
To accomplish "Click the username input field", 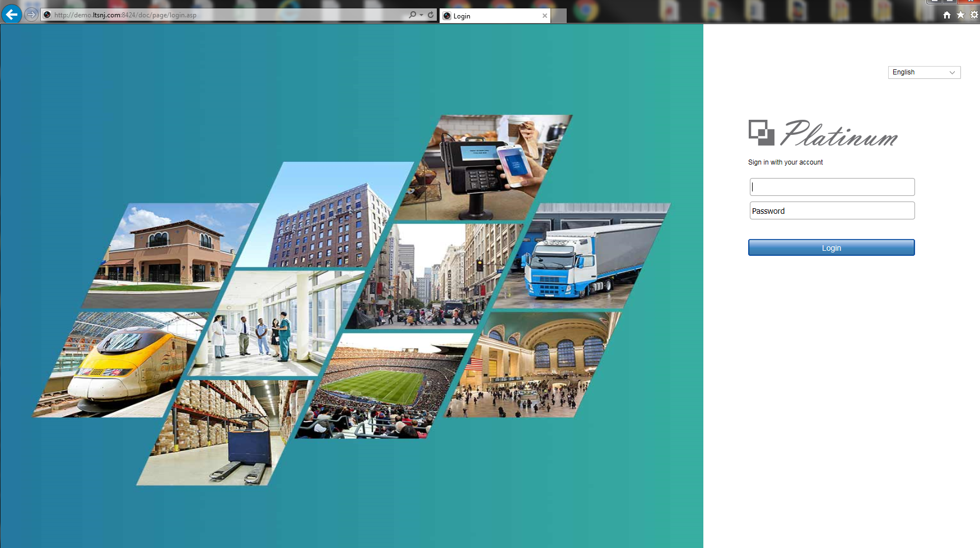I will tap(832, 187).
